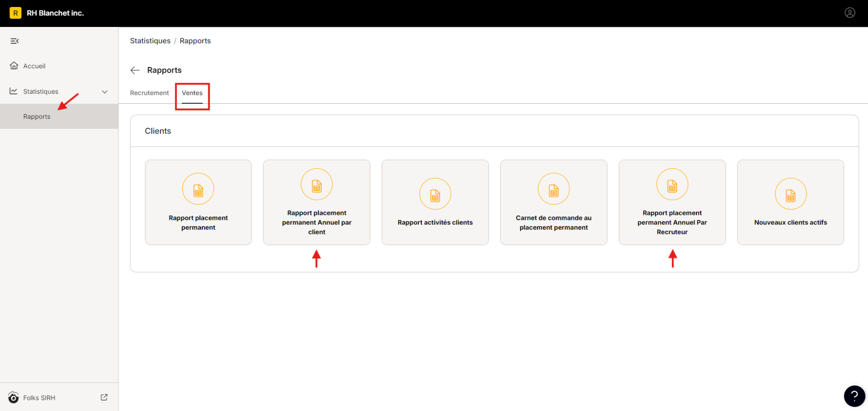The image size is (868, 411).
Task: Click the Statistiques chart icon
Action: tap(13, 91)
